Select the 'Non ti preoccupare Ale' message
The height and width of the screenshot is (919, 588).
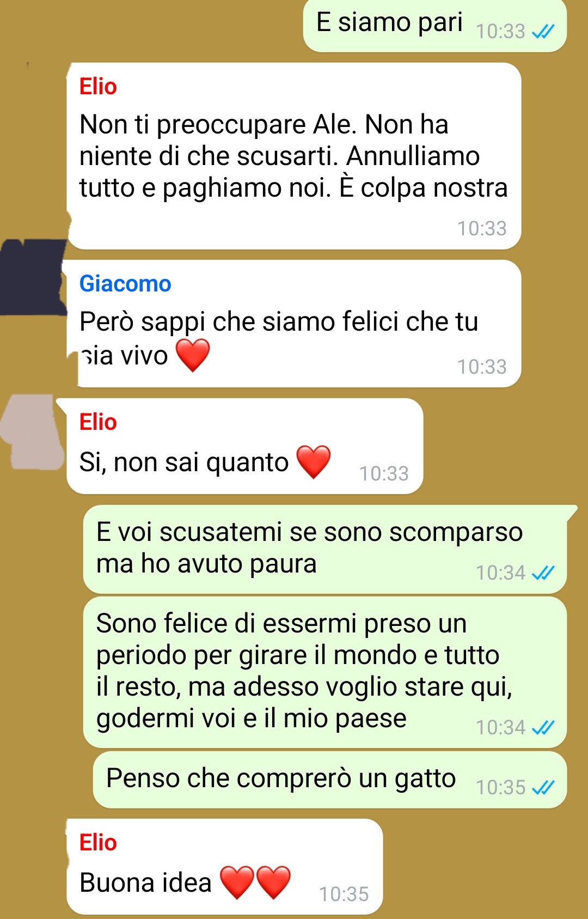point(294,156)
